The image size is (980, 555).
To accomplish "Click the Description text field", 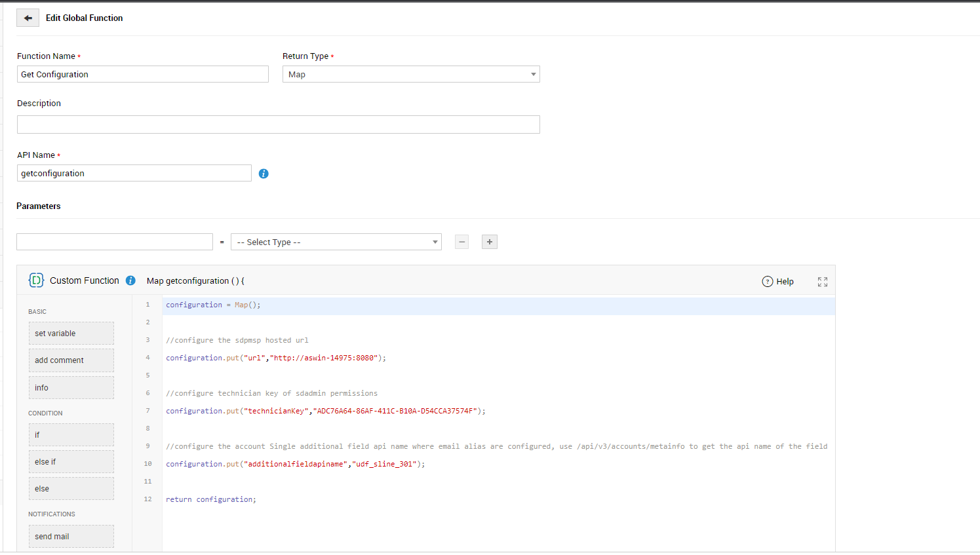I will point(279,124).
